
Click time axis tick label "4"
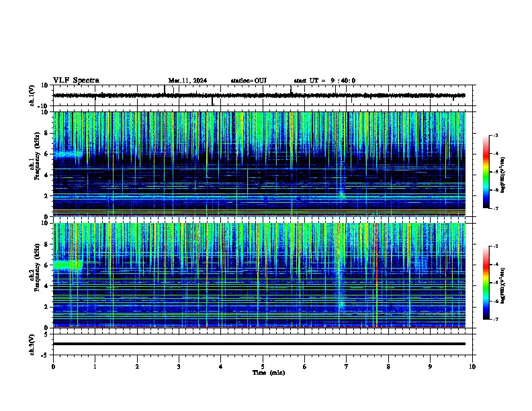221,367
